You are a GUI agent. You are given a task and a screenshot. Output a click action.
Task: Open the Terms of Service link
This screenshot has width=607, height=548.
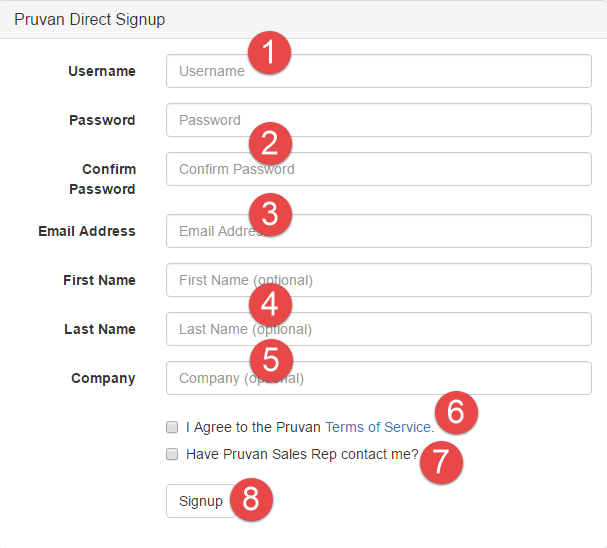378,427
